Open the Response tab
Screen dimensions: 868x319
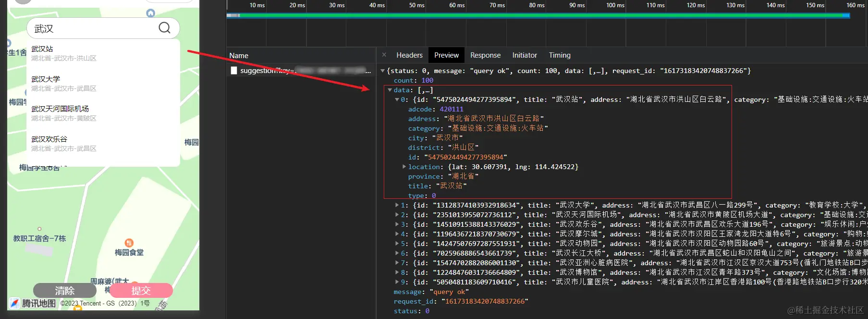point(485,55)
